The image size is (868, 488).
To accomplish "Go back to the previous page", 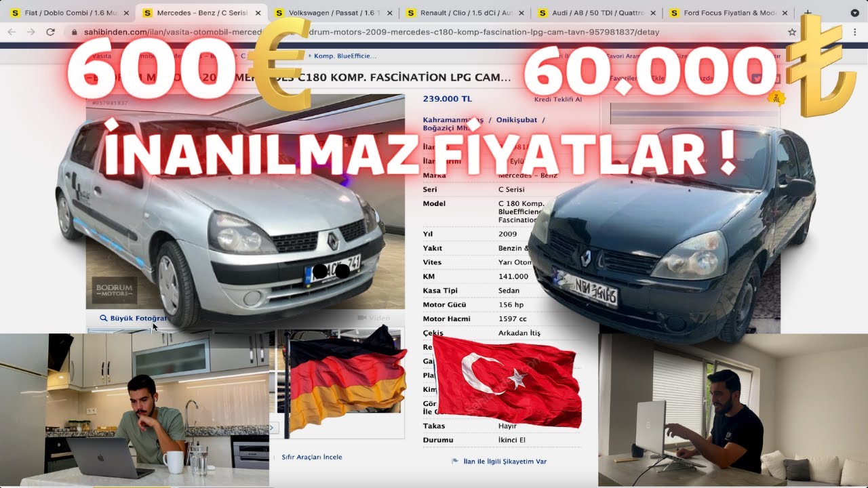I will point(12,32).
